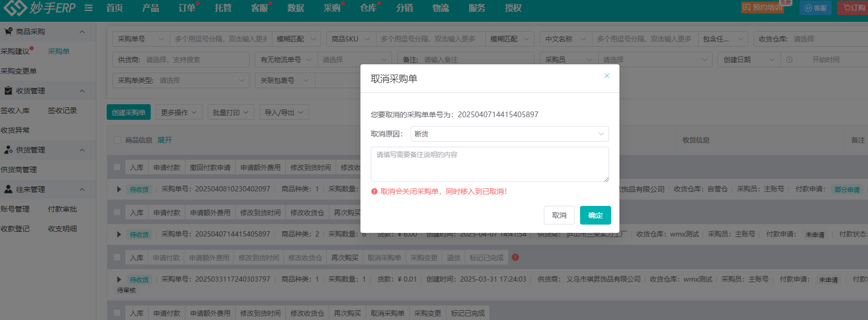The width and height of the screenshot is (868, 320).
Task: Open 签收记录 in the sidebar
Action: point(62,110)
